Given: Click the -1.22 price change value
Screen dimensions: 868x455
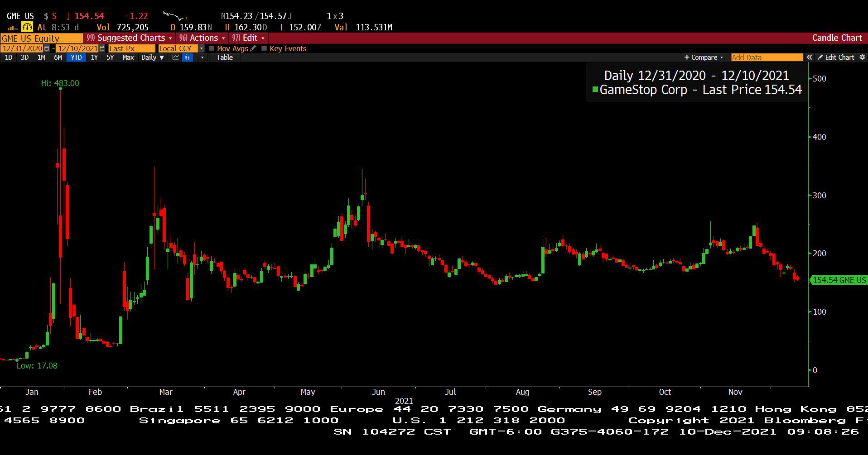Looking at the screenshot, I should [x=136, y=16].
